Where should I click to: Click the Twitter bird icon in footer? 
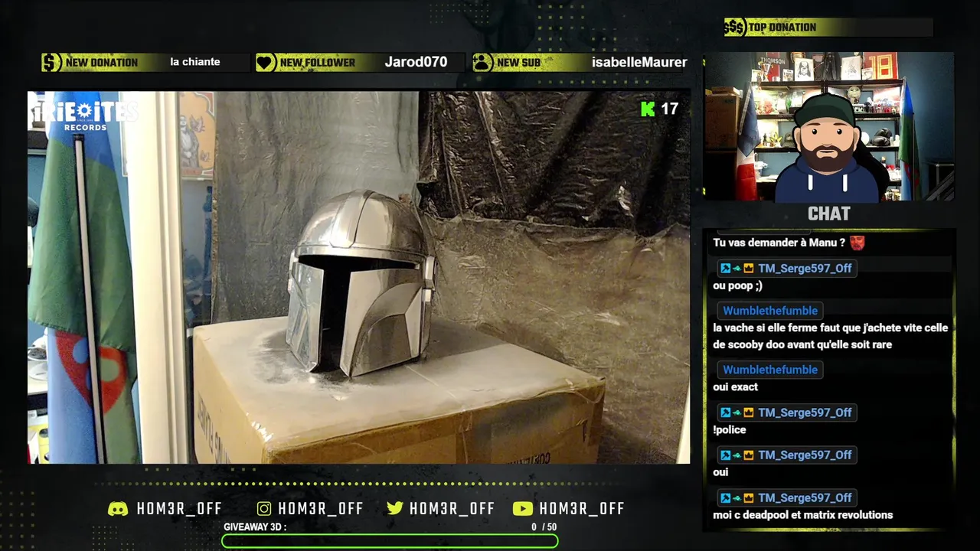(395, 509)
